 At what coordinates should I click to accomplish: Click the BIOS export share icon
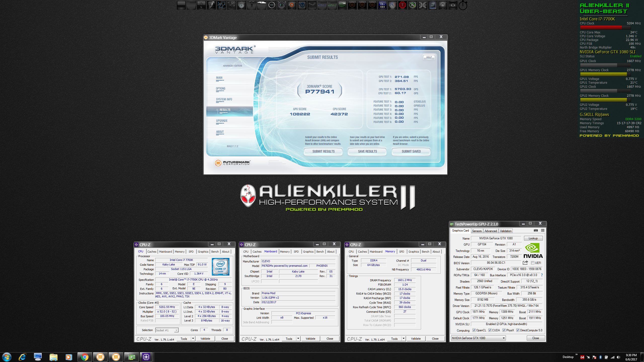tap(525, 263)
